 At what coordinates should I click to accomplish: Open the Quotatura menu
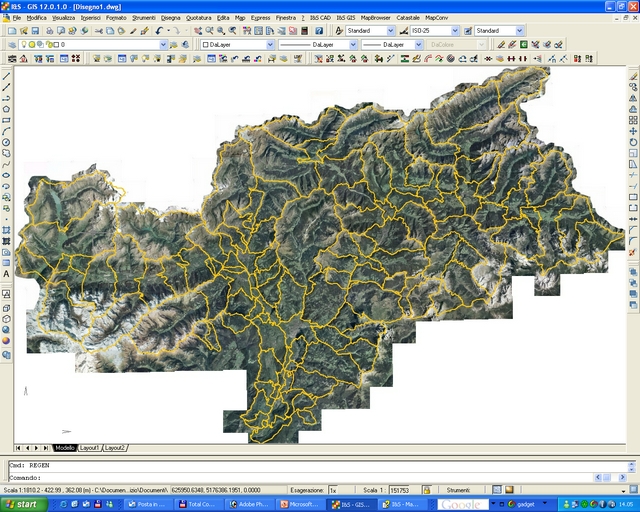click(198, 17)
